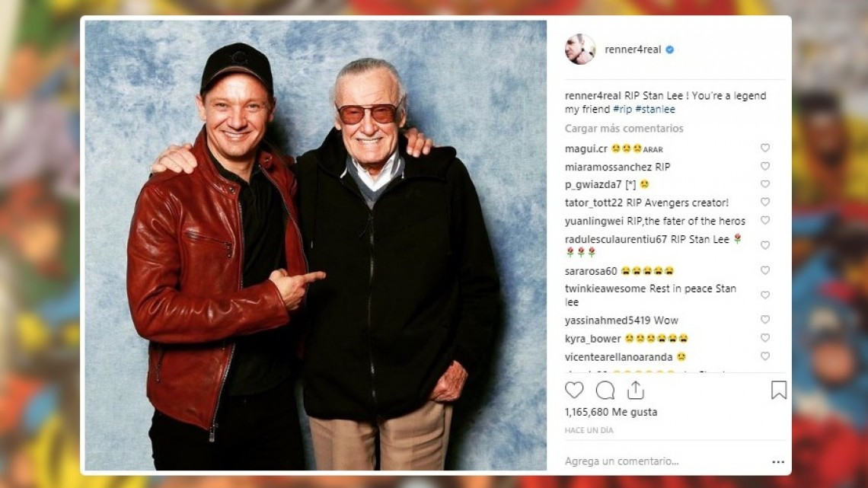
Task: Open the three-dot options beside the comment box
Action: coord(777,461)
